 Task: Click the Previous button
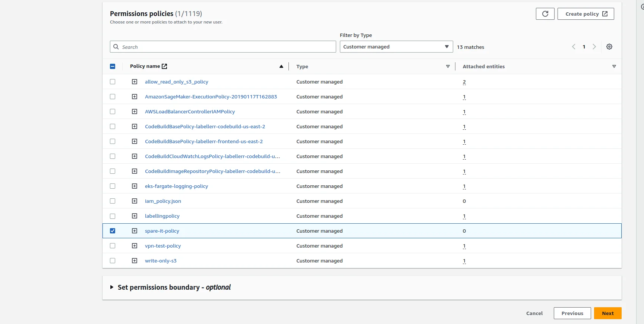click(572, 313)
